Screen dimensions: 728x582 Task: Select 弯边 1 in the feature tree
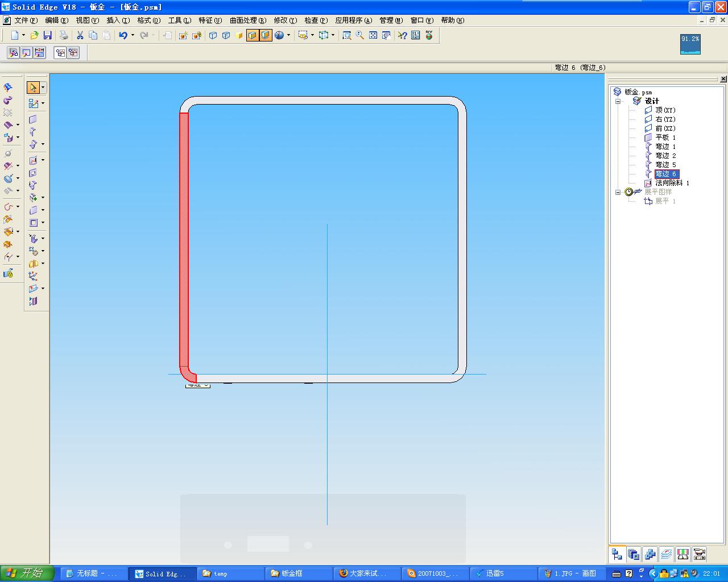click(x=665, y=147)
